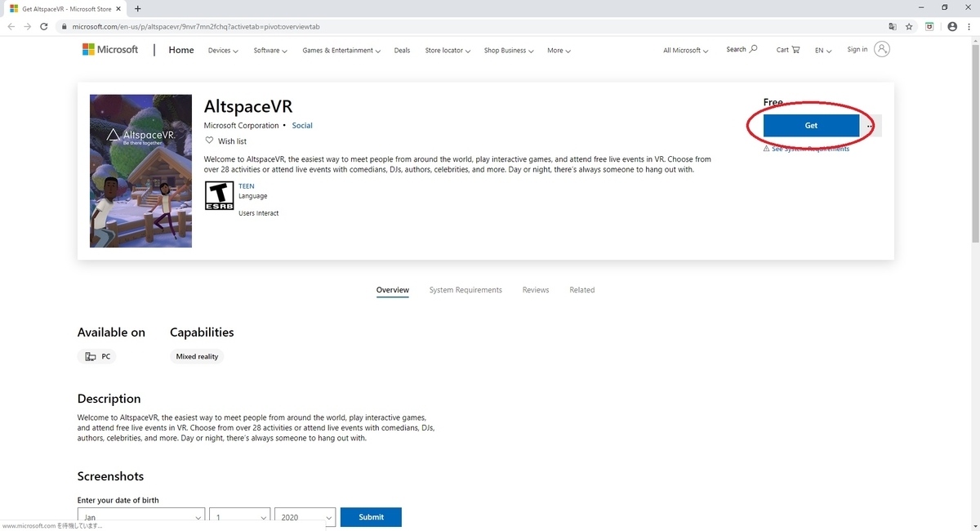Click the TEEN rating link
980x531 pixels.
tap(247, 186)
